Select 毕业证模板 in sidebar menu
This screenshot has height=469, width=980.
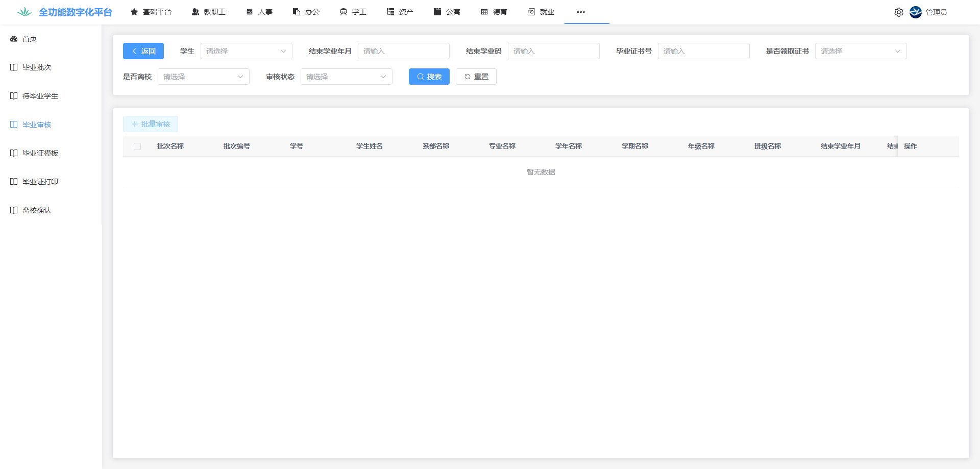click(40, 153)
